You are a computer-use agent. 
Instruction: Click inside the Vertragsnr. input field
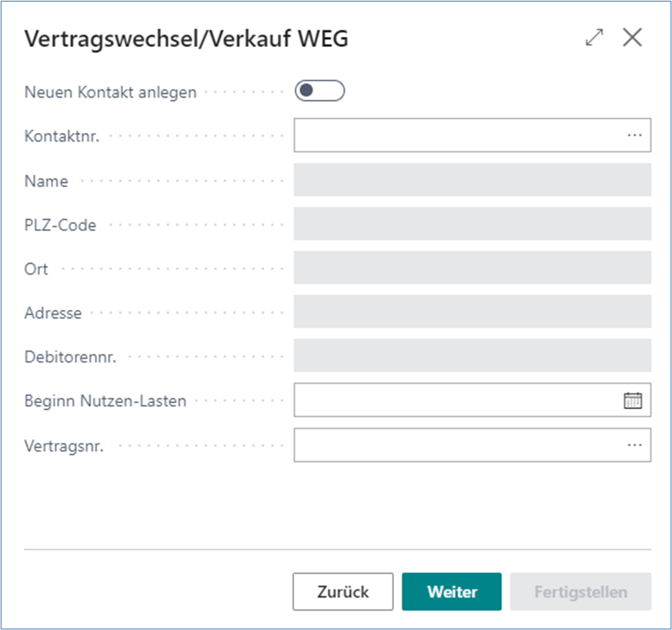point(462,444)
